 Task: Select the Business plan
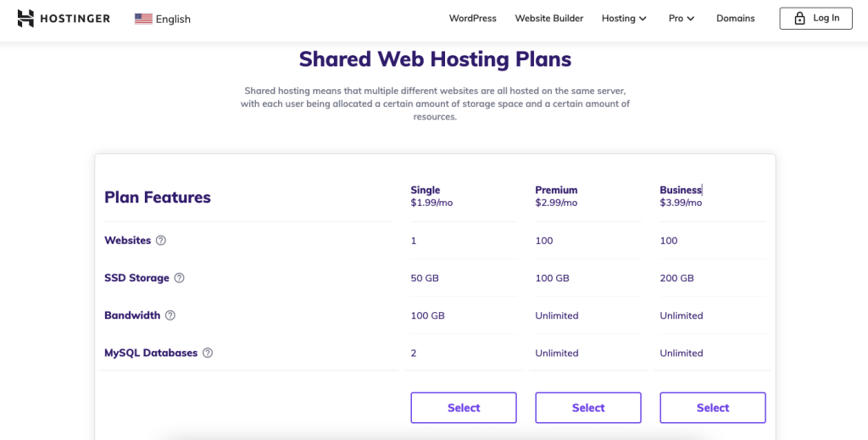click(x=713, y=408)
